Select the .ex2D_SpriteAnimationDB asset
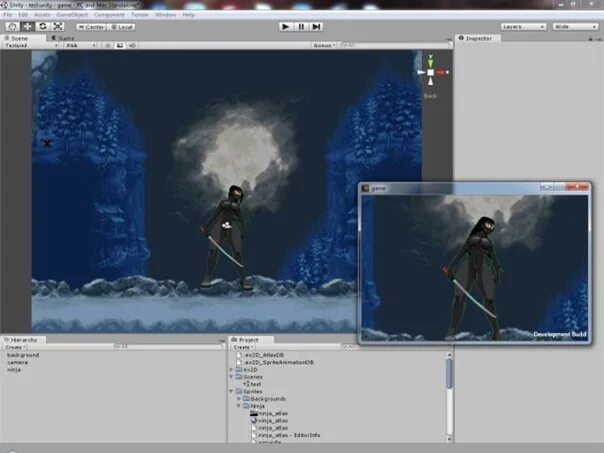Screen dimensions: 604x453 click(x=275, y=362)
